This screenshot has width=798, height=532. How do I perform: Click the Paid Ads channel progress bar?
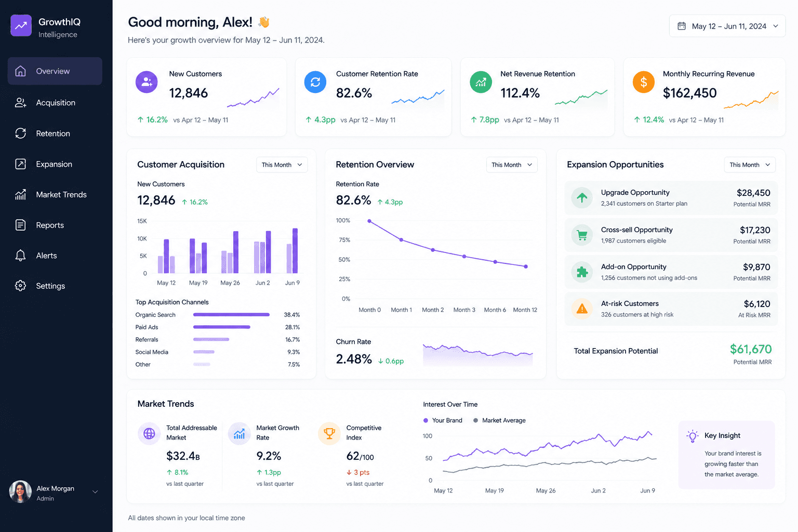tap(222, 327)
